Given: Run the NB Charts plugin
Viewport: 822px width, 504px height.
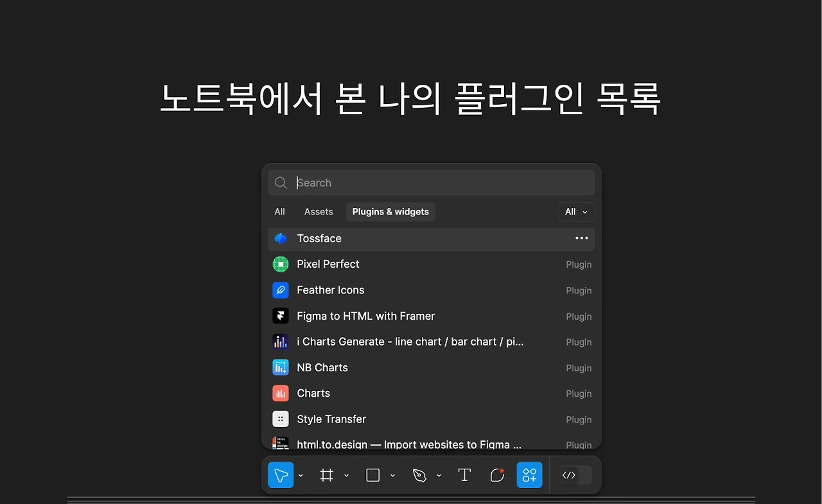Looking at the screenshot, I should pos(432,367).
